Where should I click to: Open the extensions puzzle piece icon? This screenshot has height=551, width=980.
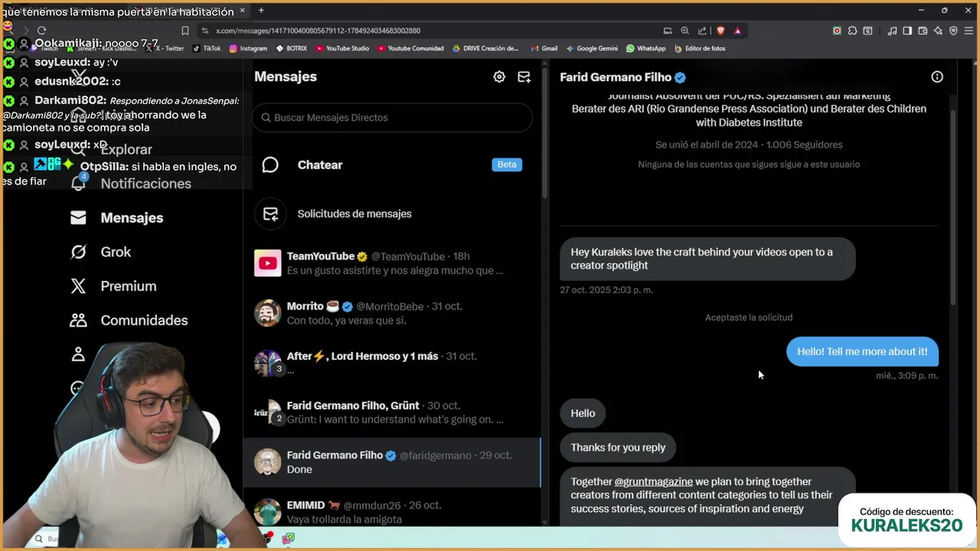852,31
